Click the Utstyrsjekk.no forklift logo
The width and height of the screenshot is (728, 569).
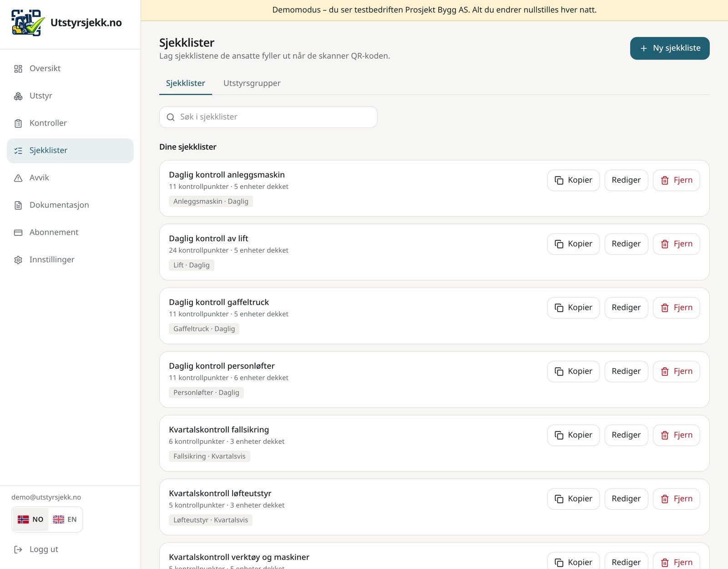pos(28,23)
